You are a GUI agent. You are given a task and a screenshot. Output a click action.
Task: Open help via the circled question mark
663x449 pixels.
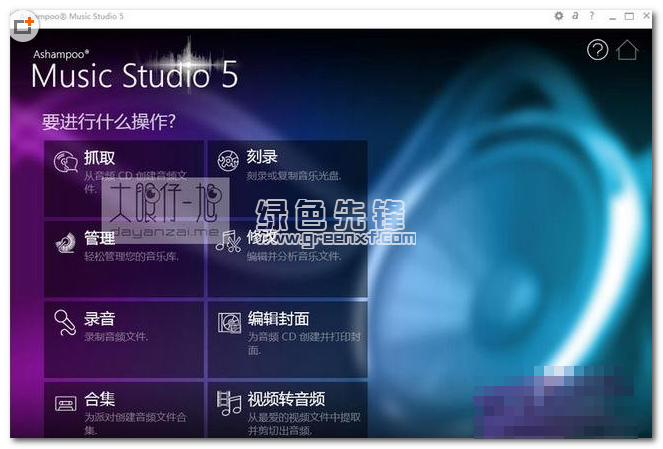[597, 50]
